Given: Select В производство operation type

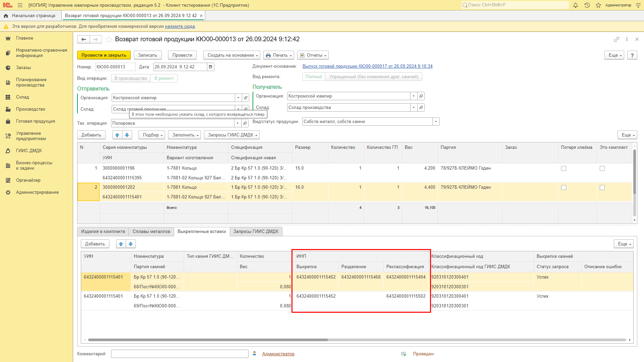Looking at the screenshot, I should tap(131, 78).
